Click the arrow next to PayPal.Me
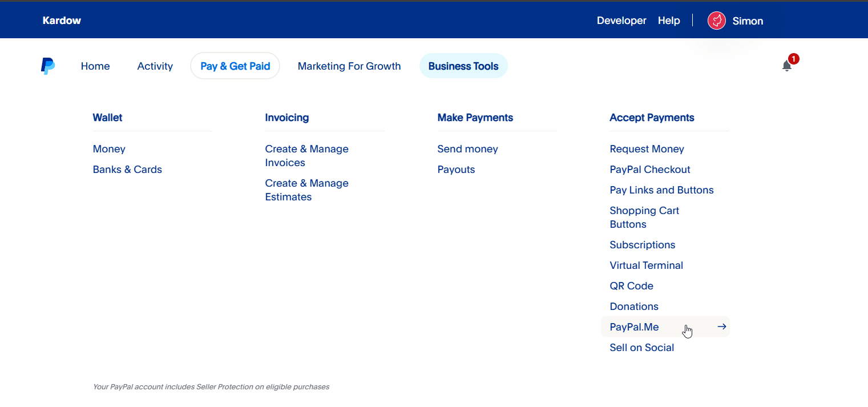Screen dimensions: 868x407 (x=721, y=327)
